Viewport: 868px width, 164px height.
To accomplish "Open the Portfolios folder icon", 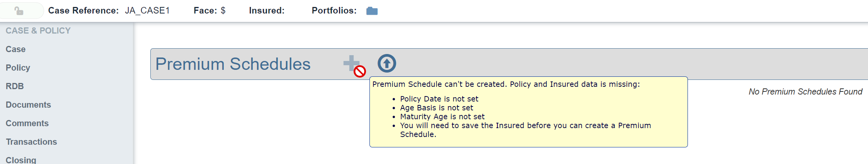I will pos(372,11).
